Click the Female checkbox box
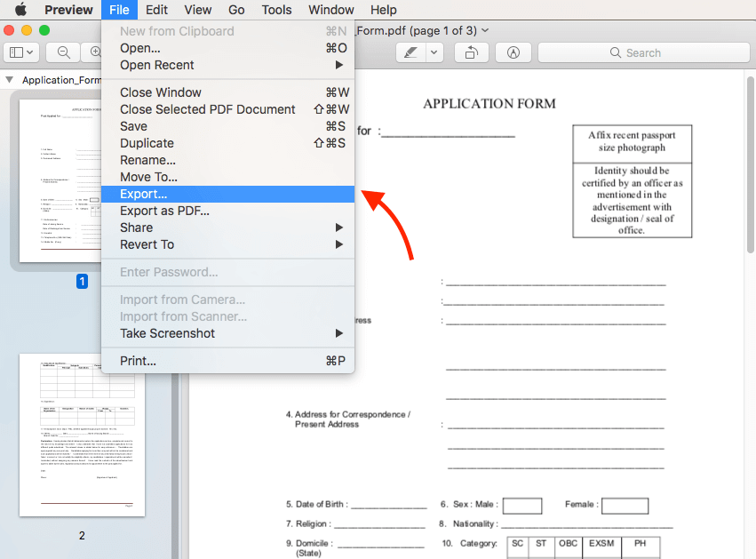This screenshot has width=756, height=559. (x=625, y=506)
